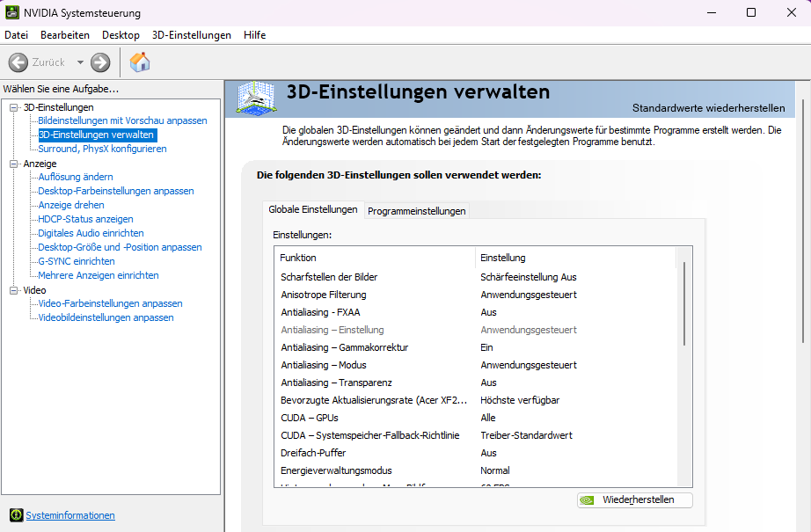Select the Anisotrope Filterung row
Screen dimensions: 811x532
point(475,295)
